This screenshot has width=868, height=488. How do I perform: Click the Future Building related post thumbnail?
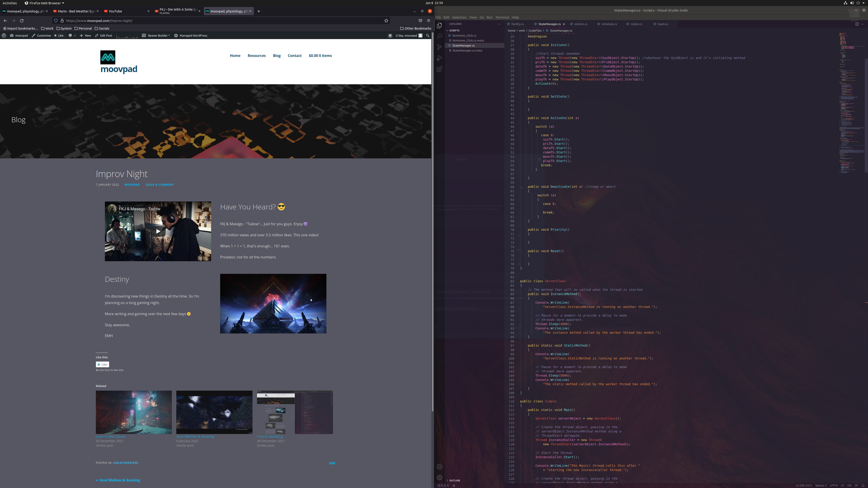(x=295, y=412)
